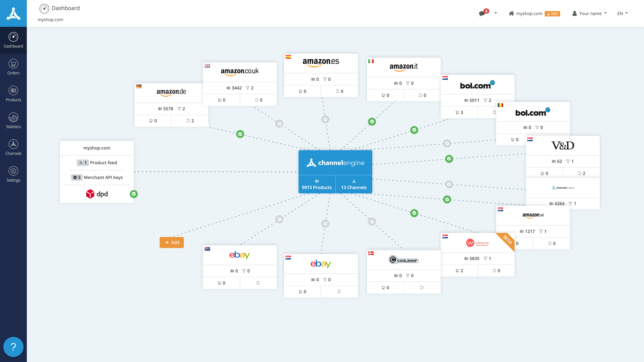The width and height of the screenshot is (644, 362).
Task: Click the Add channel button
Action: [172, 242]
